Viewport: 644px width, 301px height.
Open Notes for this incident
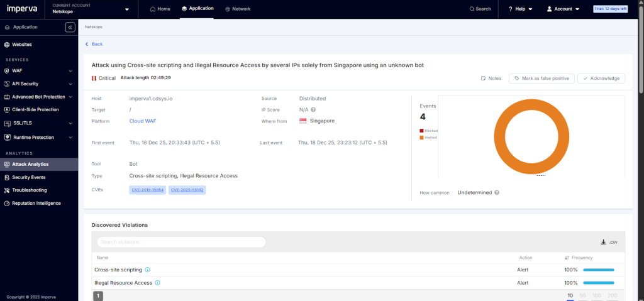[491, 78]
